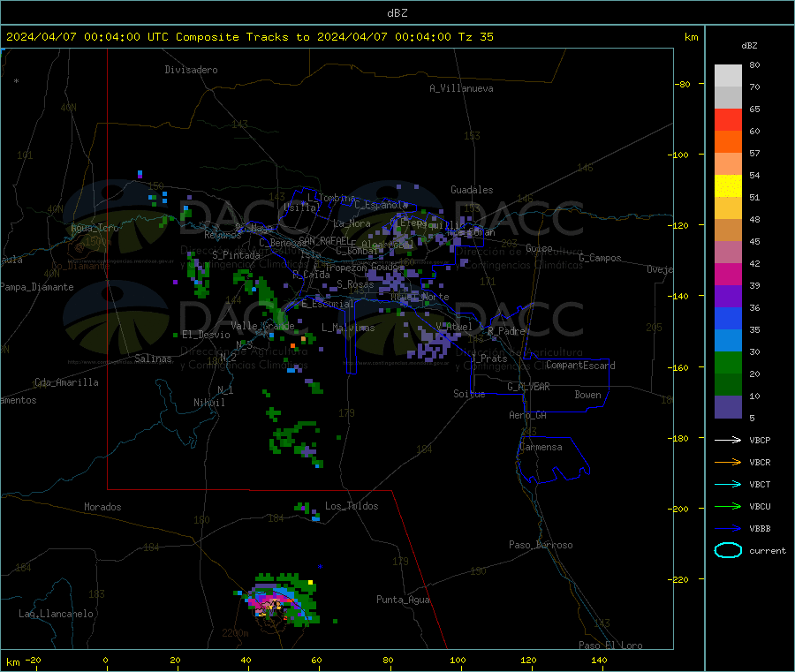Screen dimensions: 795x672
Task: Click the white VBCP arrow legend icon
Action: [728, 440]
